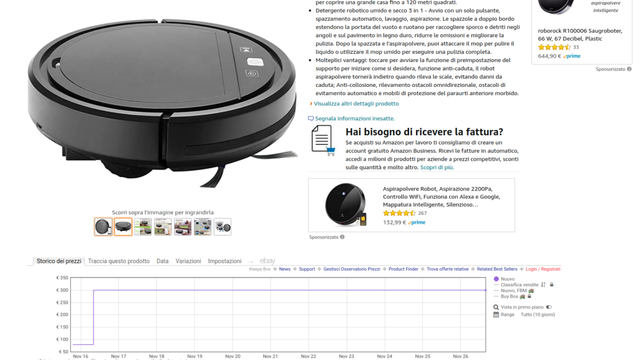Image resolution: width=644 pixels, height=360 pixels.
Task: Click heading Hai bisogno di ricevere la fattura?
Action: [x=424, y=132]
